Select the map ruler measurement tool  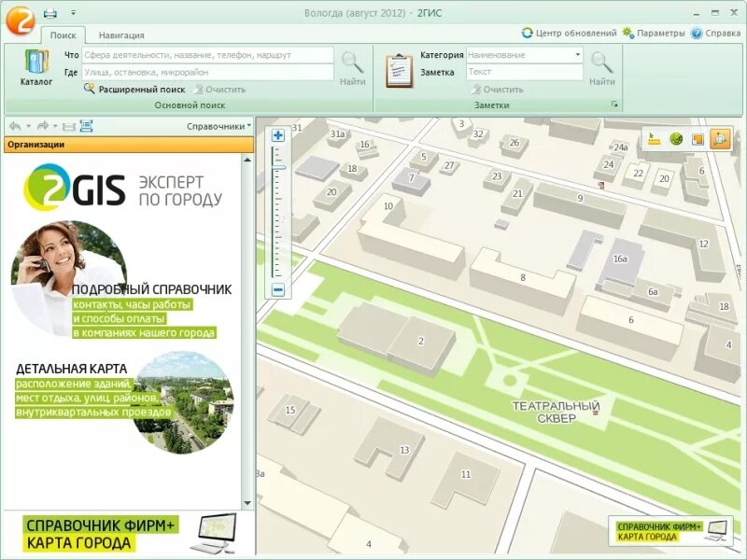655,139
